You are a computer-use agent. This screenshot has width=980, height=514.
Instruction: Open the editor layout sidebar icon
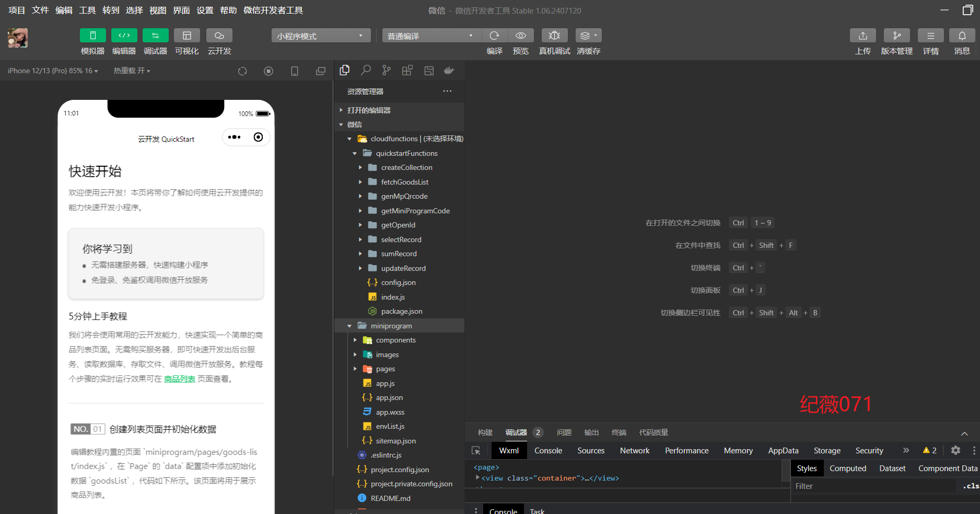[x=429, y=70]
